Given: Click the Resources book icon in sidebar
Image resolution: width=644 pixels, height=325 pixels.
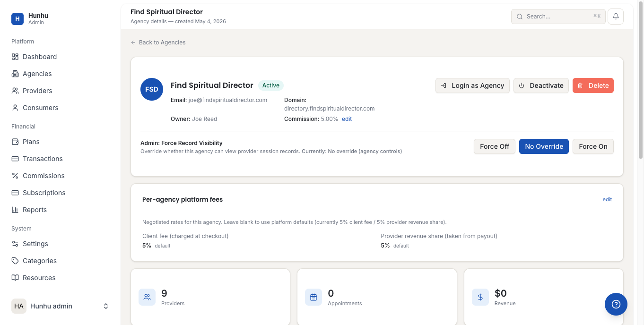Looking at the screenshot, I should (x=15, y=278).
